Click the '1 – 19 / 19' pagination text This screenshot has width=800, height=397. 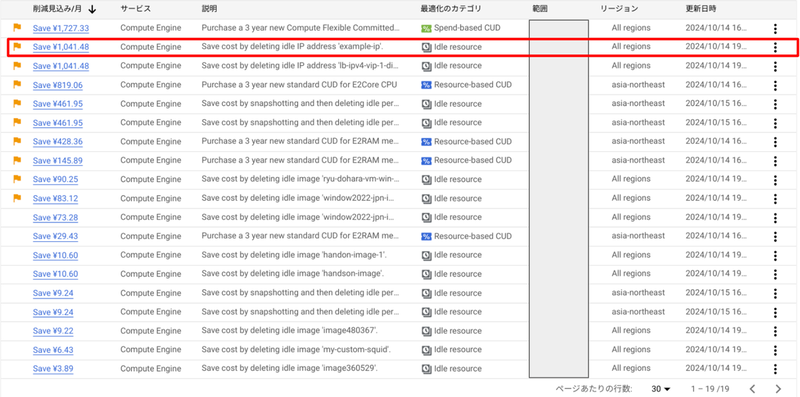[710, 389]
